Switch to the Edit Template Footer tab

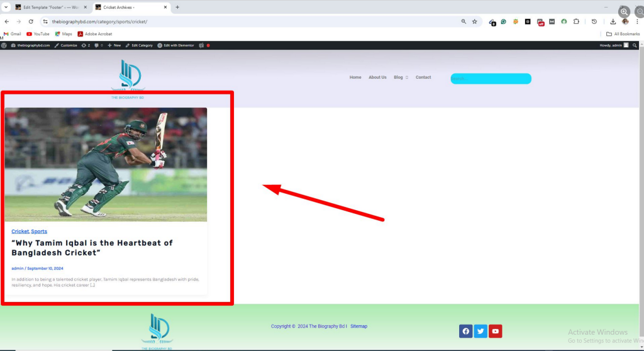click(49, 7)
